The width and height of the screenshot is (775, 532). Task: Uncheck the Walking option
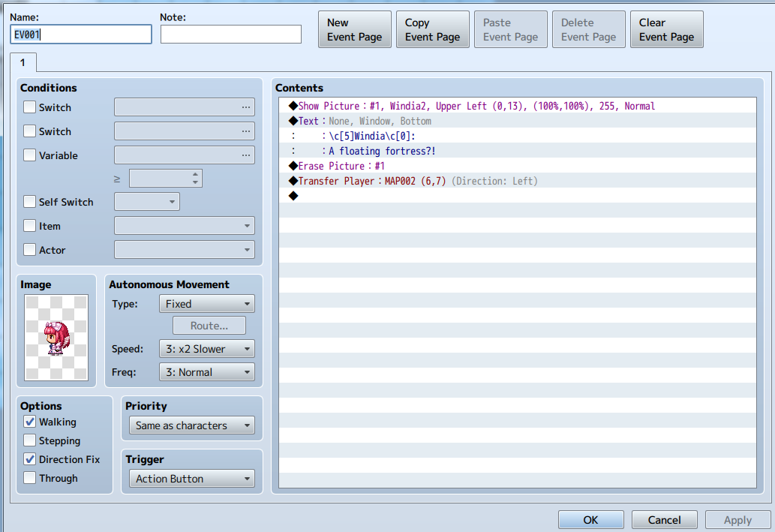[30, 422]
